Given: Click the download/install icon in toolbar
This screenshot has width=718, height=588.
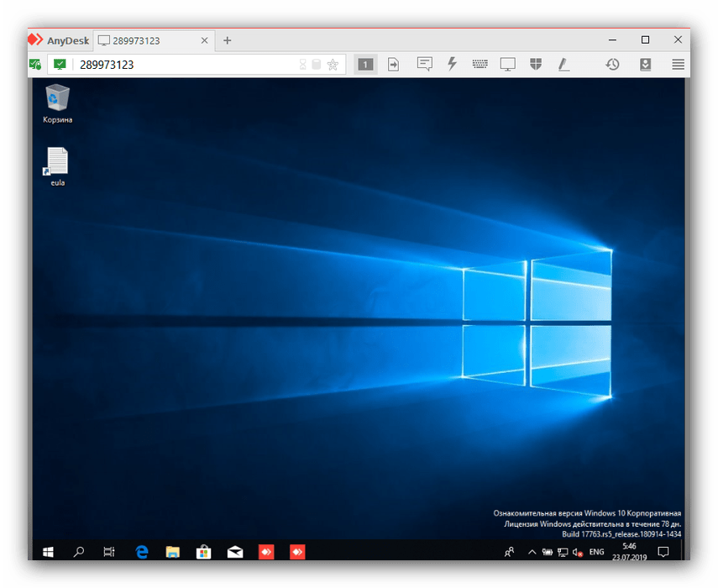Looking at the screenshot, I should click(645, 64).
